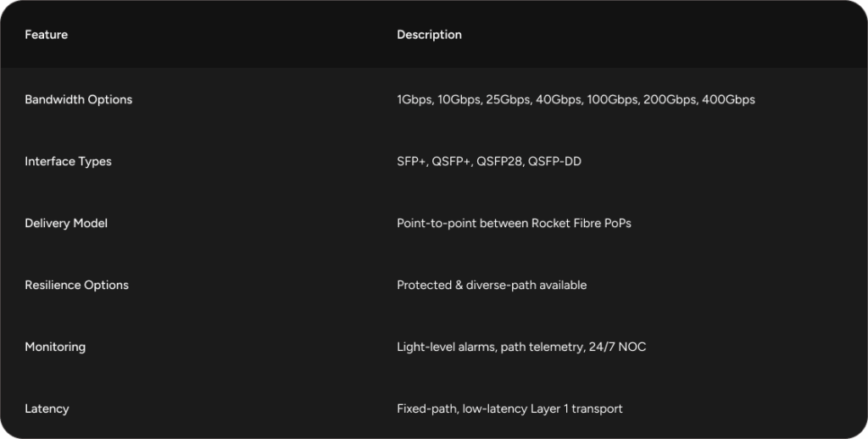Click the Resilience Options feature label
The width and height of the screenshot is (868, 439).
[76, 285]
